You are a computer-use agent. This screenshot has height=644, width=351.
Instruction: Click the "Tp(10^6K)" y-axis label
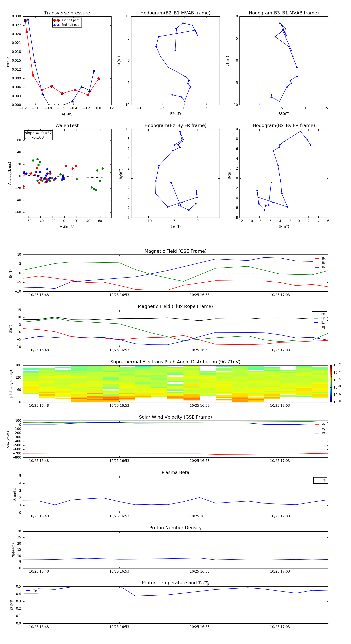coord(11,605)
